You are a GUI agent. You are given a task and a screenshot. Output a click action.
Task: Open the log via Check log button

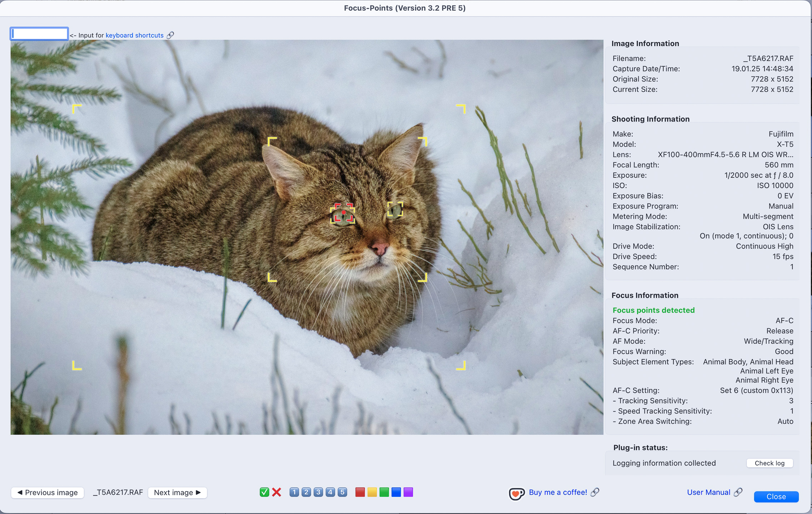pyautogui.click(x=769, y=463)
